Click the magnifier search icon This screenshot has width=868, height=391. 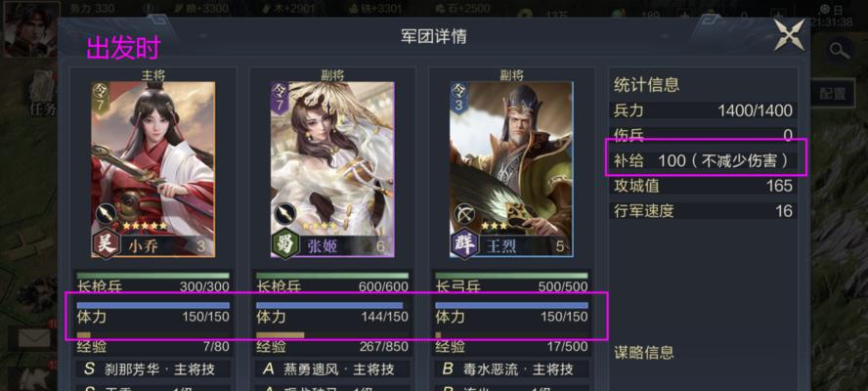click(840, 51)
